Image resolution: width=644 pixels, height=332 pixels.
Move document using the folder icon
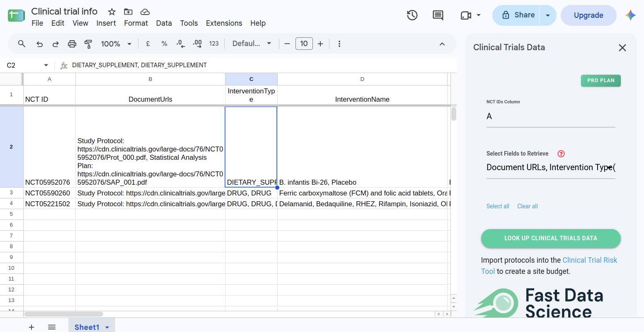[128, 12]
